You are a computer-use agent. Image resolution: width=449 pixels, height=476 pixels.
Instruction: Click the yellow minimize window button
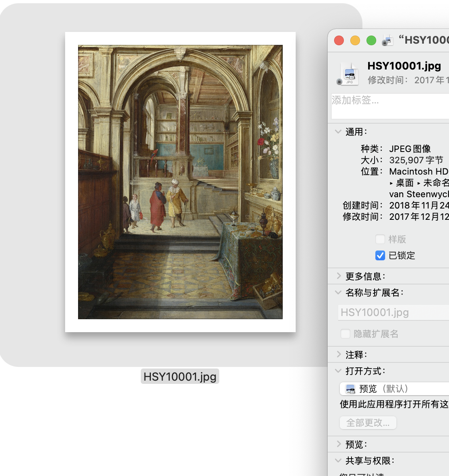pos(355,40)
